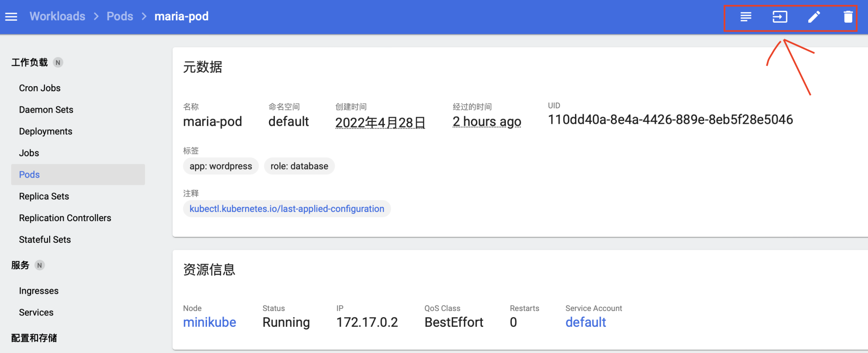View pod logs icon in toolbar
Viewport: 868px width, 353px height.
pyautogui.click(x=745, y=17)
